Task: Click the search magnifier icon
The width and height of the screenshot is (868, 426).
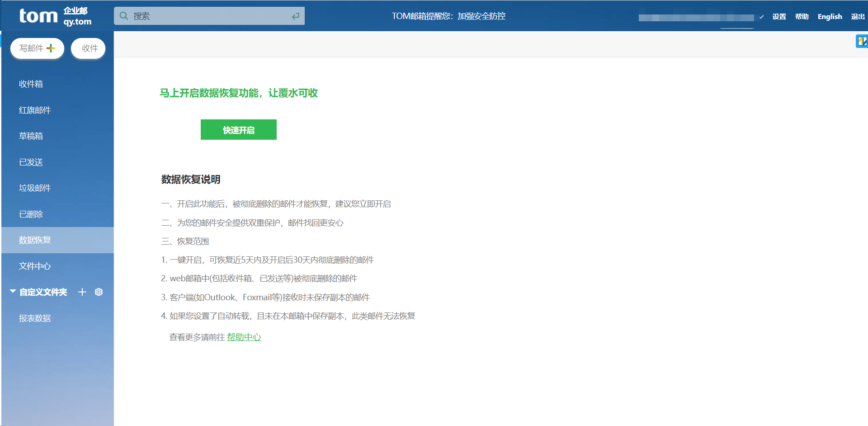Action: pos(123,15)
